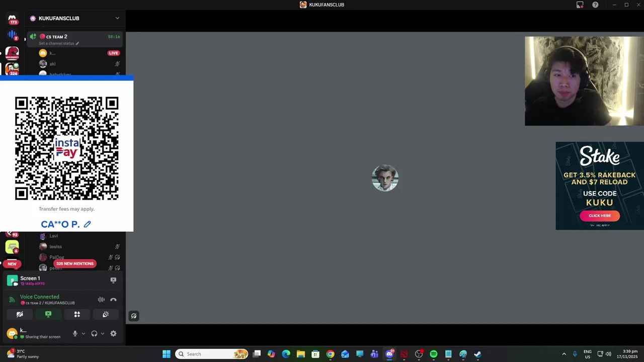Click the 58:16 call timer
Viewport: 644px width, 362px height.
coord(114,37)
